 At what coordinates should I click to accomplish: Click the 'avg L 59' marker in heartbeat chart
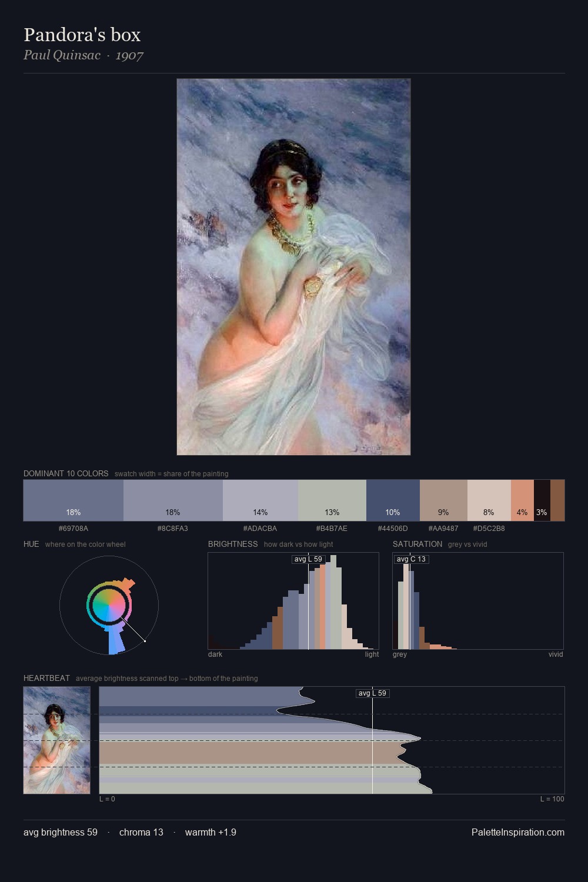tap(373, 693)
